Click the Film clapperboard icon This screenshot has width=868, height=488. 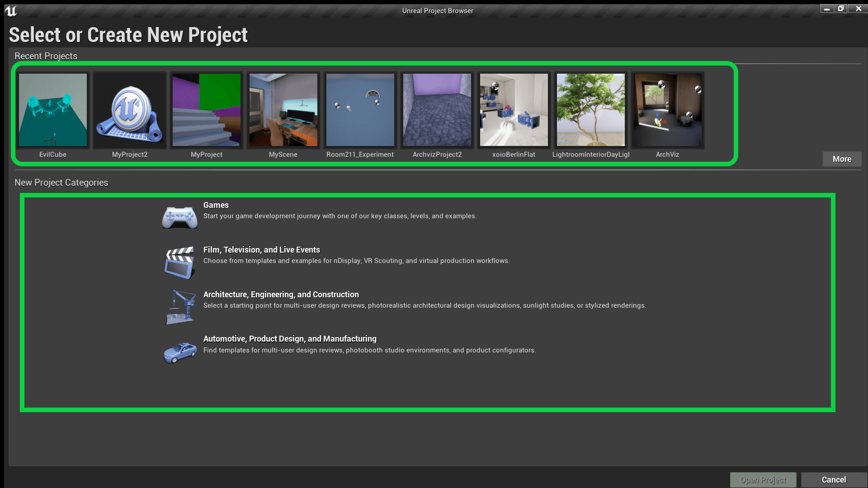point(180,263)
